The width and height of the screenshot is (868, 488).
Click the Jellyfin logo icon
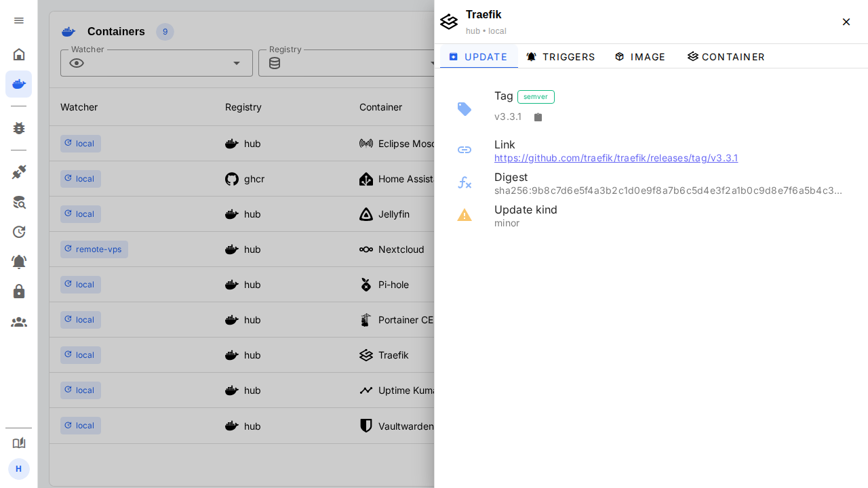pyautogui.click(x=366, y=214)
